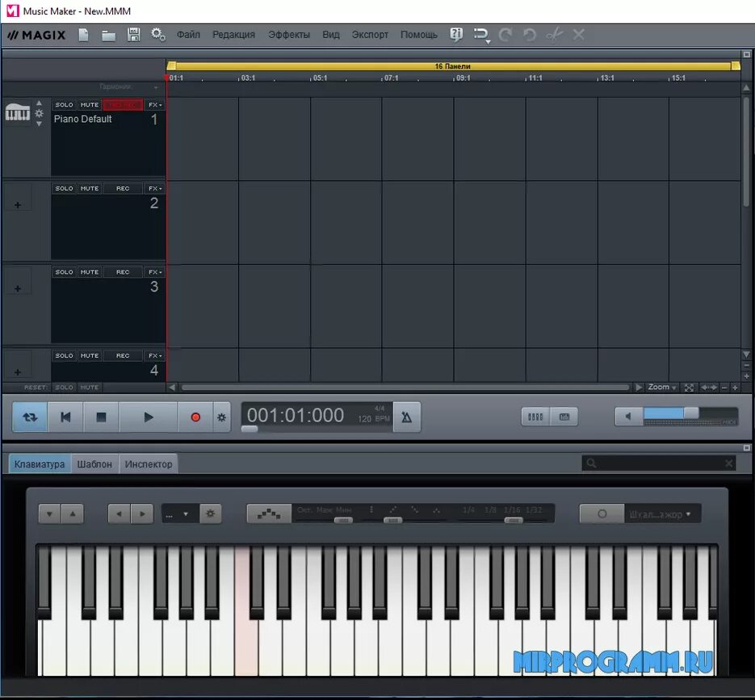Show keyboard view icon right of mixer icon

(564, 417)
